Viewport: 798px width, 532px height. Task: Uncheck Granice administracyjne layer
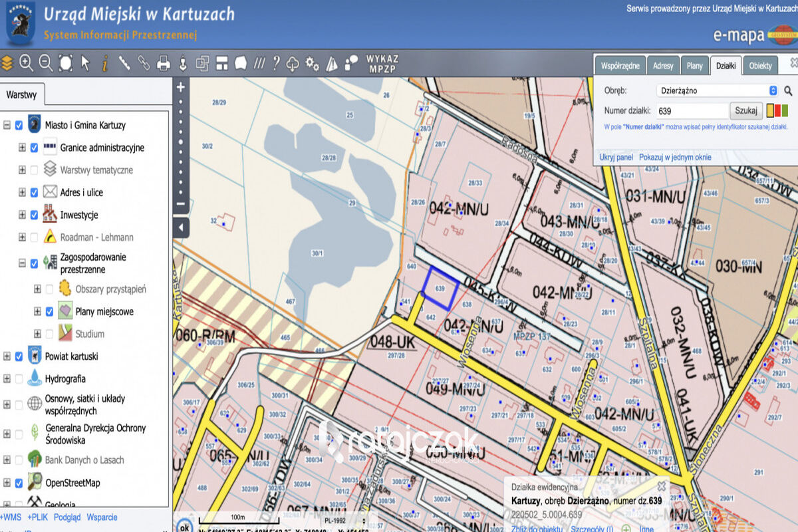[34, 148]
